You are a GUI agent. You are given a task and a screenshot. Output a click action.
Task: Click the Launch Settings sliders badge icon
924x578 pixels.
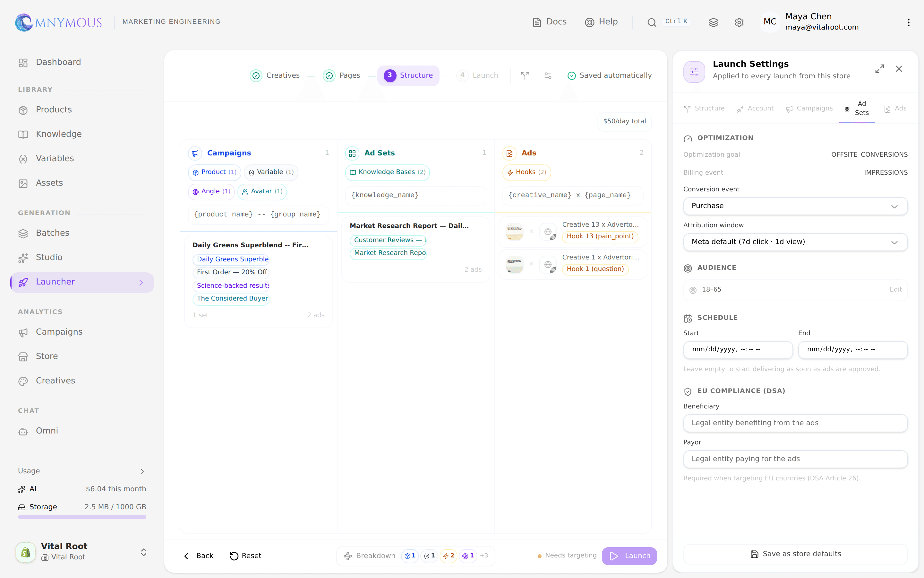point(694,72)
